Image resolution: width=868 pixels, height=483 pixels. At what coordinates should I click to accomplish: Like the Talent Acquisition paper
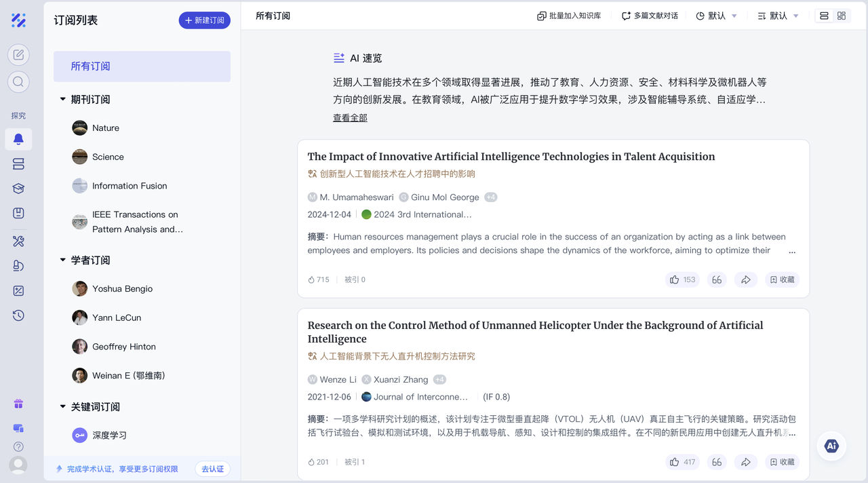coord(682,279)
